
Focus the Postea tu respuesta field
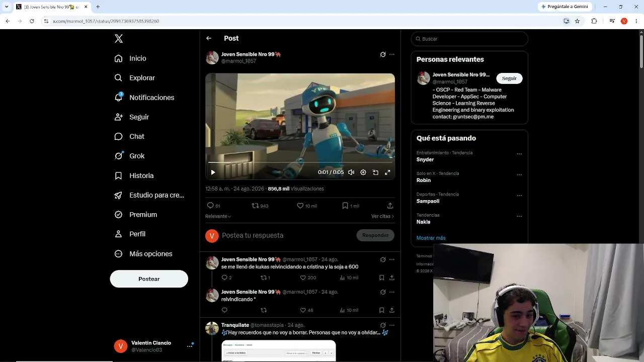287,235
